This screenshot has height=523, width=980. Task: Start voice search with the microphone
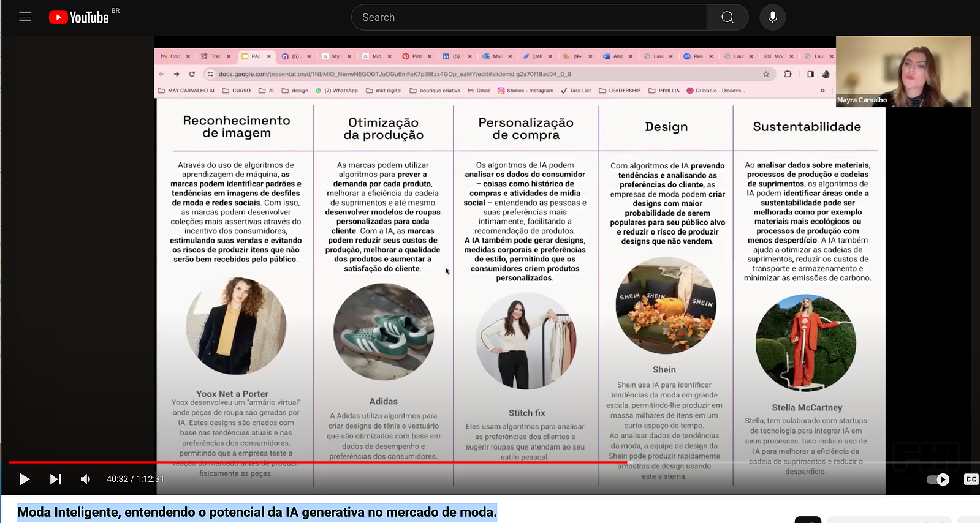[773, 17]
